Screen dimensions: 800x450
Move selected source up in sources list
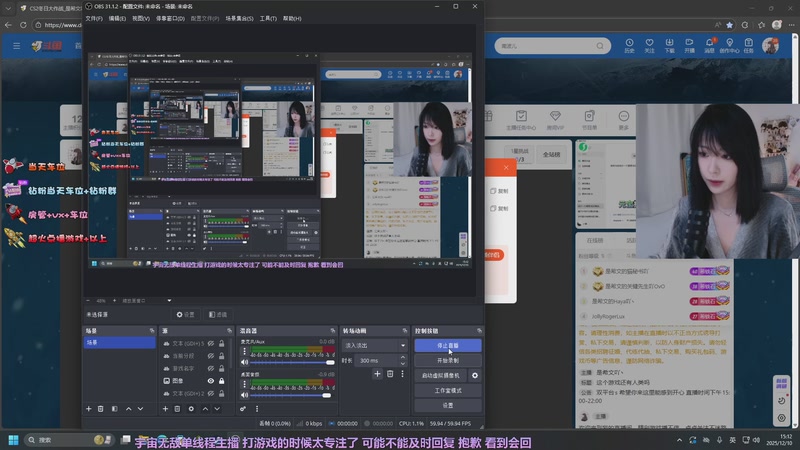tap(205, 409)
